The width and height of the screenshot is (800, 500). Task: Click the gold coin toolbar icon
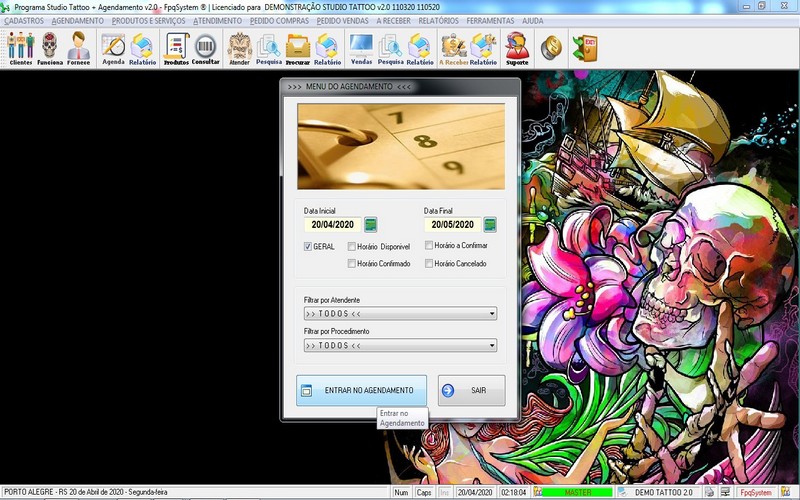(x=551, y=47)
